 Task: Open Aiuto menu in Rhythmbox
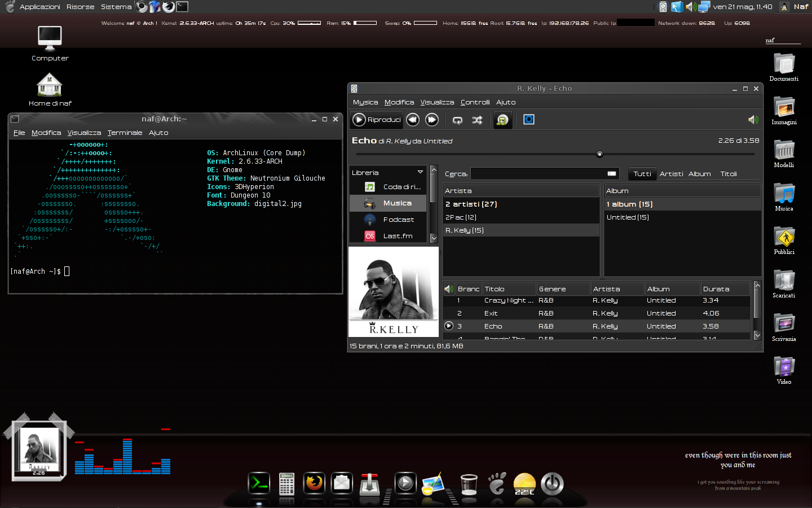[x=506, y=102]
